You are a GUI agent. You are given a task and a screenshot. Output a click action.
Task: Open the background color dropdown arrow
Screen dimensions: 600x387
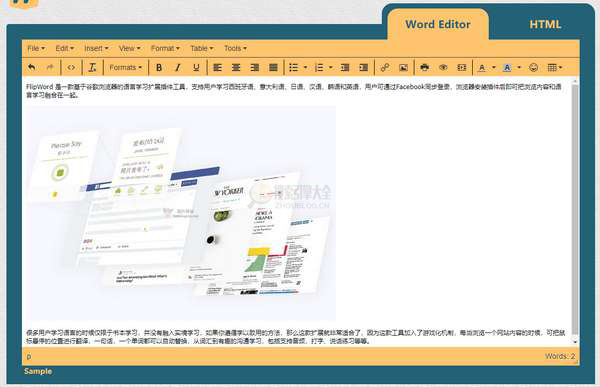[x=519, y=68]
